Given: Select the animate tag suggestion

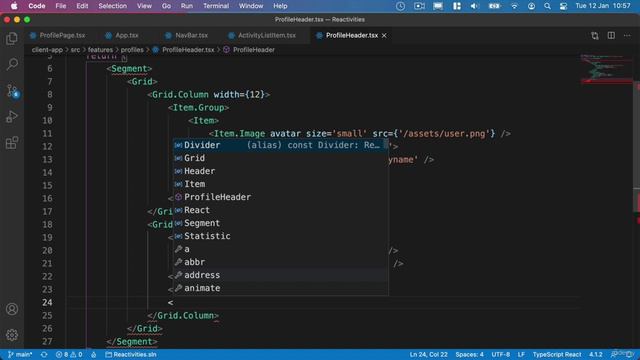Looking at the screenshot, I should (280, 288).
